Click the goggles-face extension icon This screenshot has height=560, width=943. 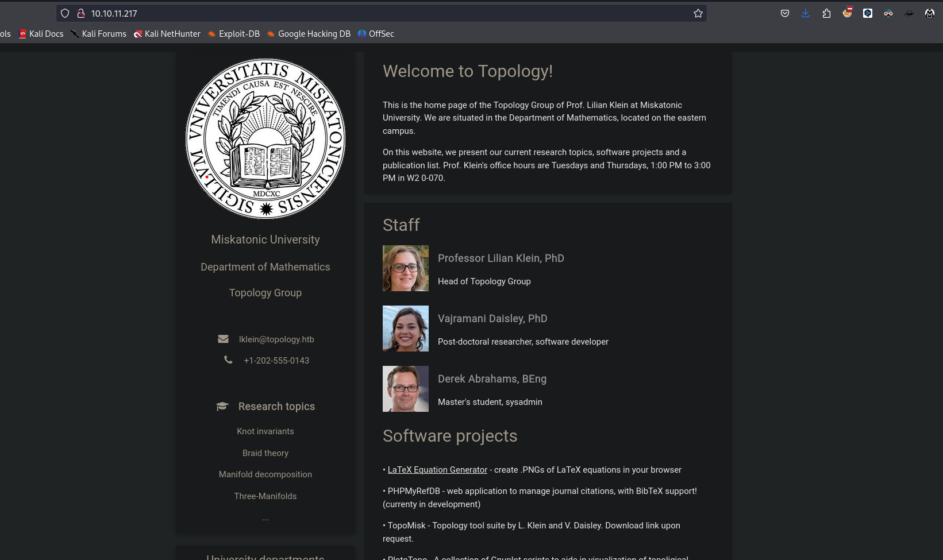888,13
